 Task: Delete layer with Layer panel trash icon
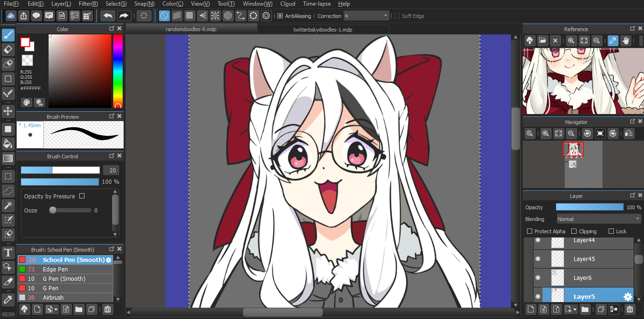pyautogui.click(x=629, y=309)
